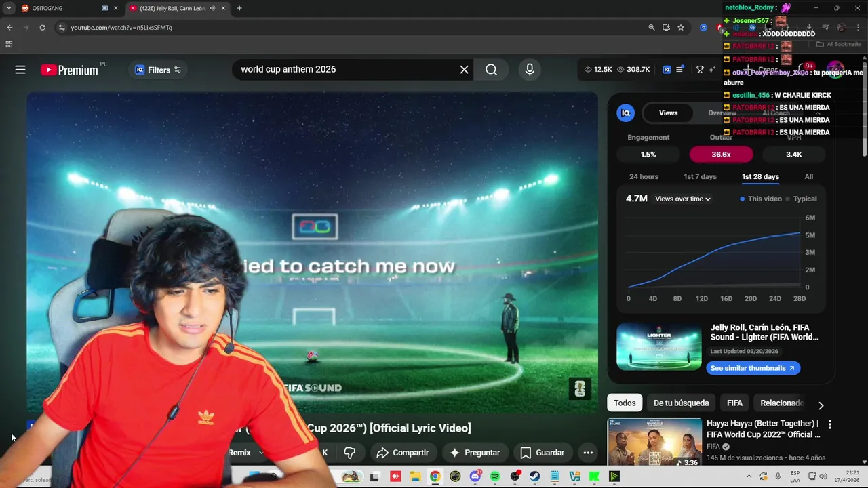Select the Outlier 36.6x pill
This screenshot has height=488, width=868.
coord(721,155)
